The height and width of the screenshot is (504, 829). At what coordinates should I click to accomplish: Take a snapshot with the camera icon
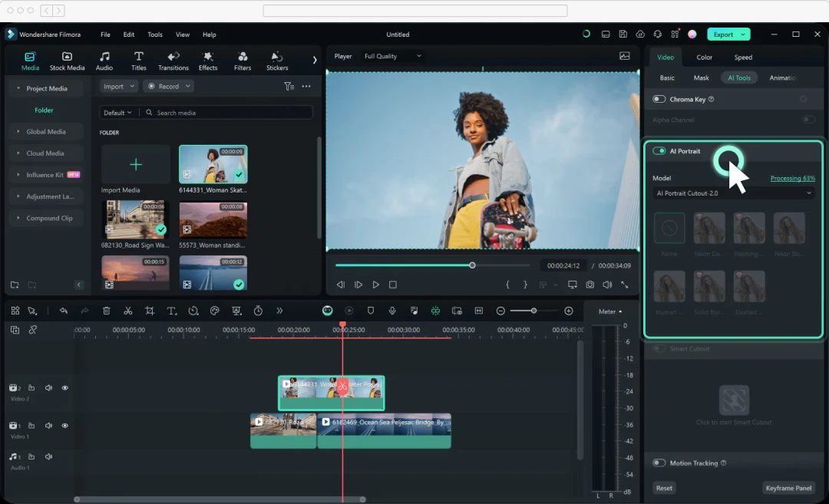point(590,285)
